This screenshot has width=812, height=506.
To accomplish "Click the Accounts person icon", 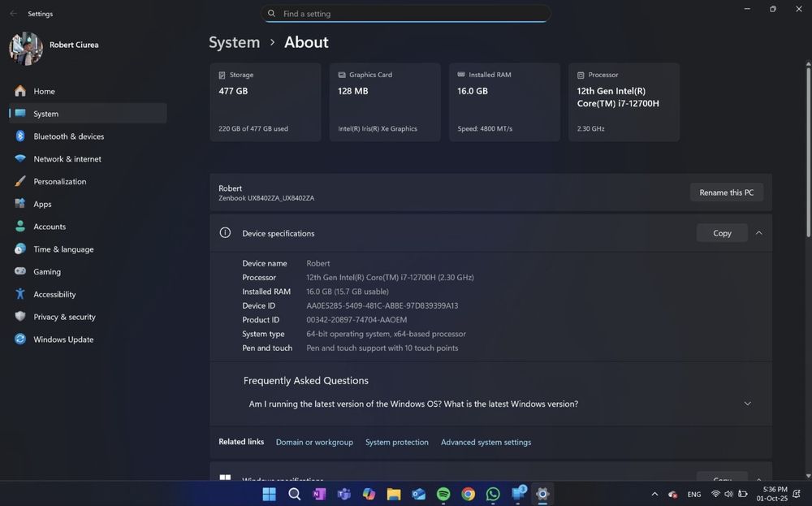I will [20, 227].
